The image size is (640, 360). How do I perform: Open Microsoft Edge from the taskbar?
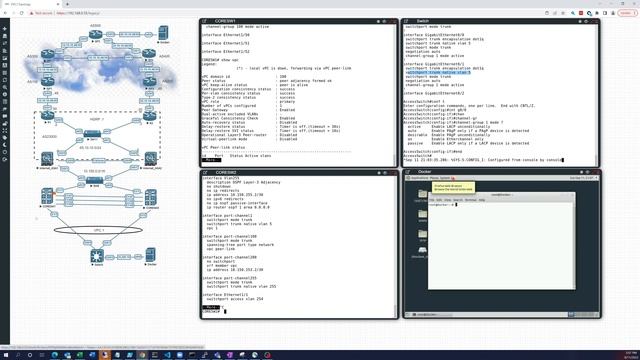(x=54, y=355)
